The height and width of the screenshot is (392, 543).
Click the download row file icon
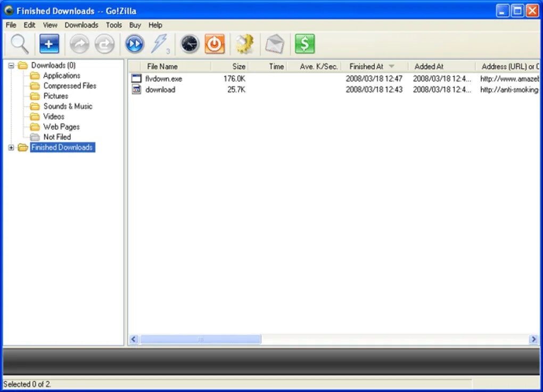[136, 89]
